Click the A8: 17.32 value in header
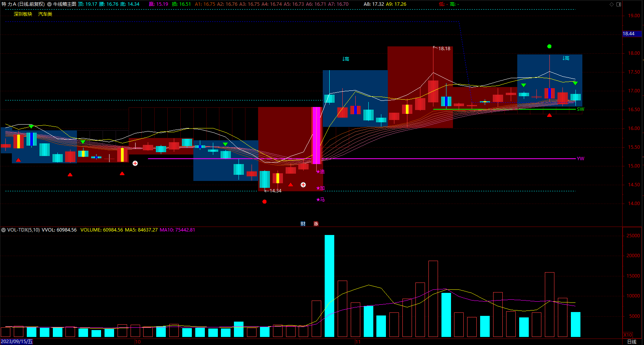Image resolution: width=644 pixels, height=345 pixels. coord(374,4)
